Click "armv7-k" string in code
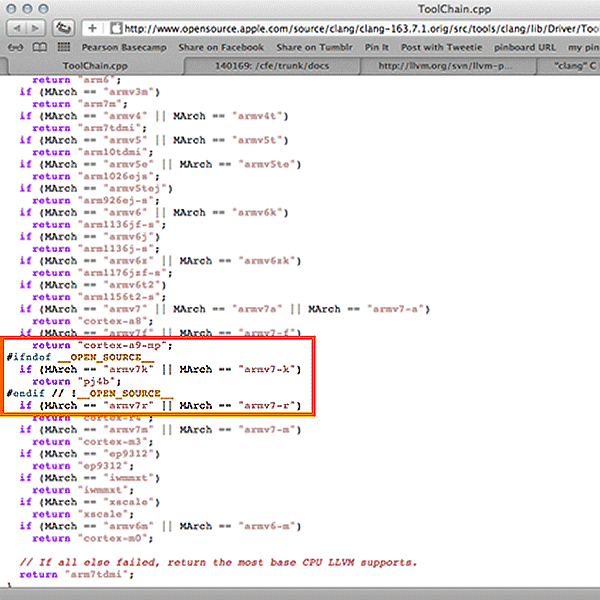 coord(266,369)
